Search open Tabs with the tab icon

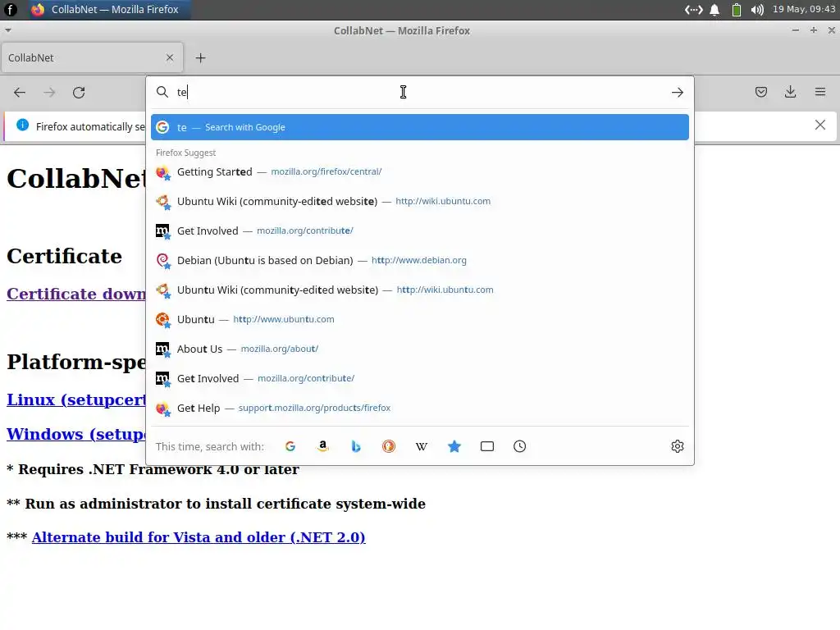coord(487,446)
